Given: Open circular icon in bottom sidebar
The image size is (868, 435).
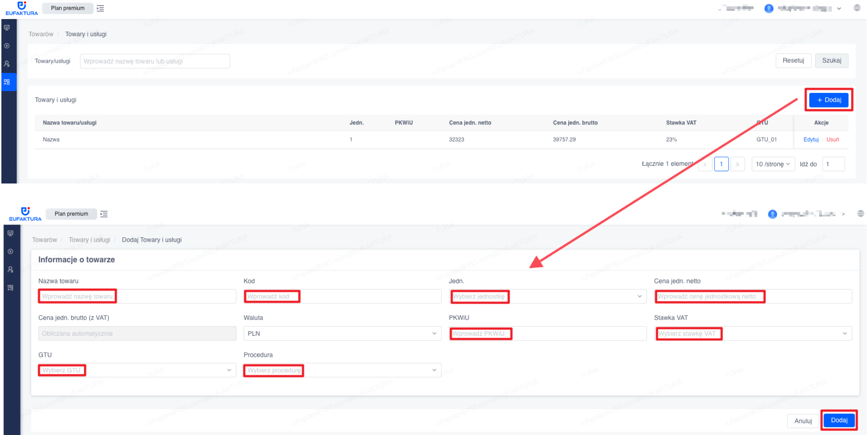Looking at the screenshot, I should coord(10,252).
